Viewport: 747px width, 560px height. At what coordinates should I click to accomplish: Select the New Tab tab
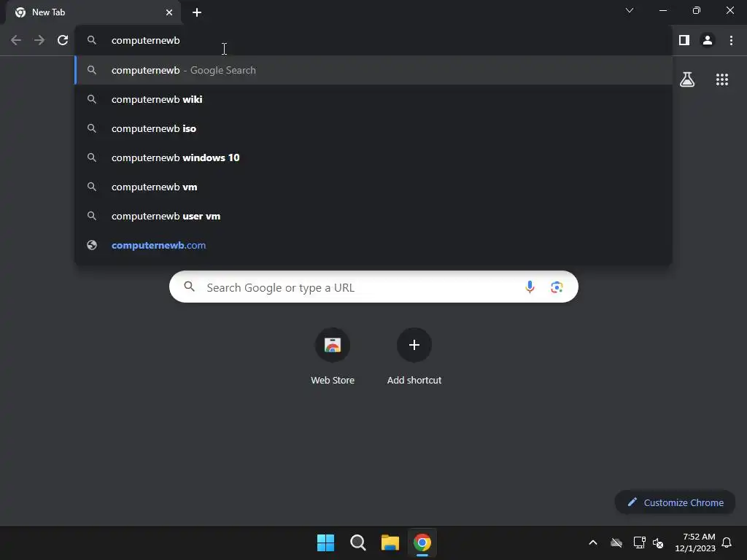coord(93,12)
